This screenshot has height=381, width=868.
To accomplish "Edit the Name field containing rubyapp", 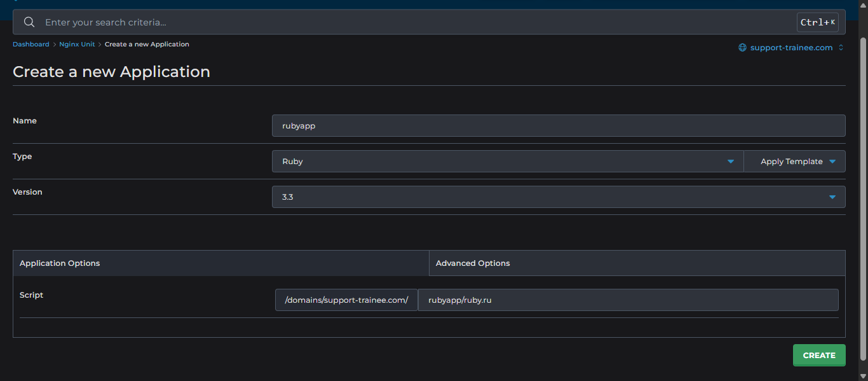I will coord(559,126).
